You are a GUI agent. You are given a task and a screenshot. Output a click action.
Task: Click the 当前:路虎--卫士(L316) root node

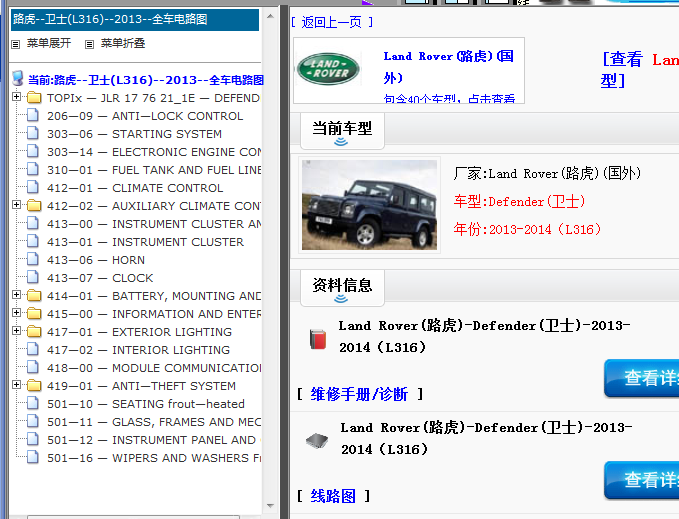point(146,80)
